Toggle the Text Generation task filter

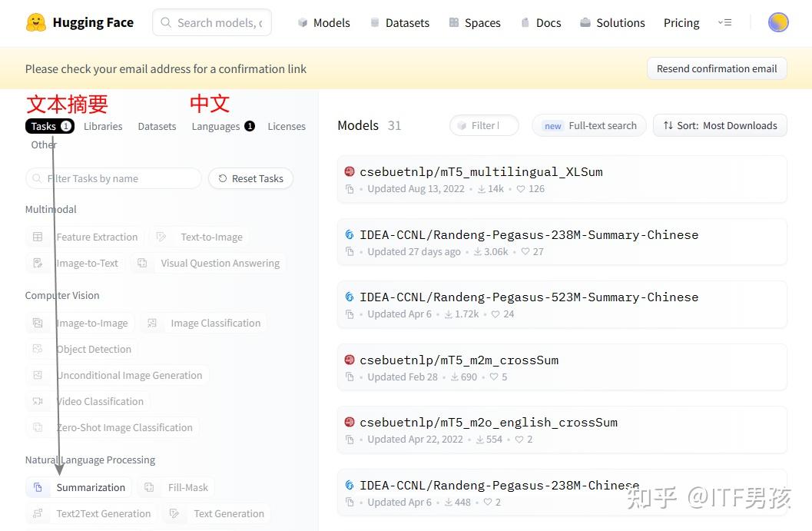click(x=216, y=513)
